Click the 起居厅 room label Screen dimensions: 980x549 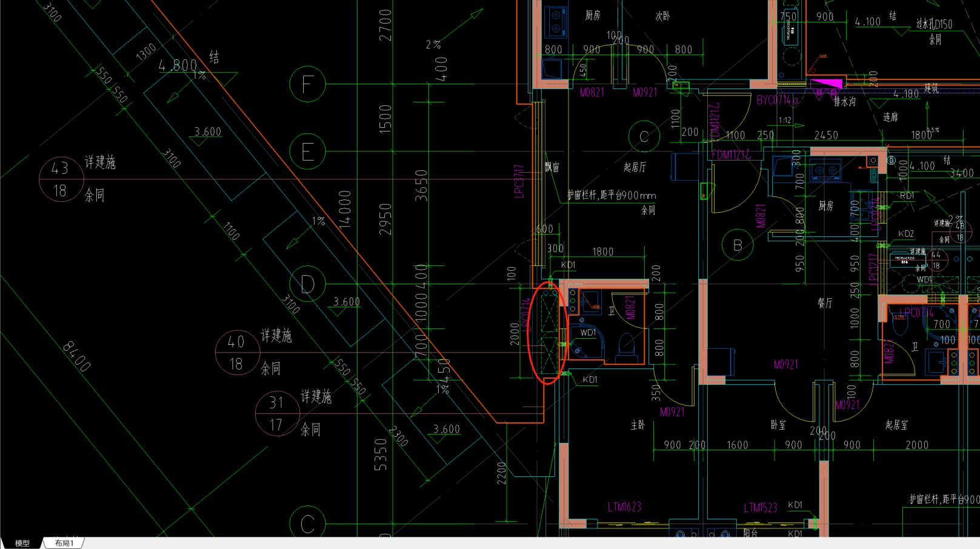coord(635,167)
